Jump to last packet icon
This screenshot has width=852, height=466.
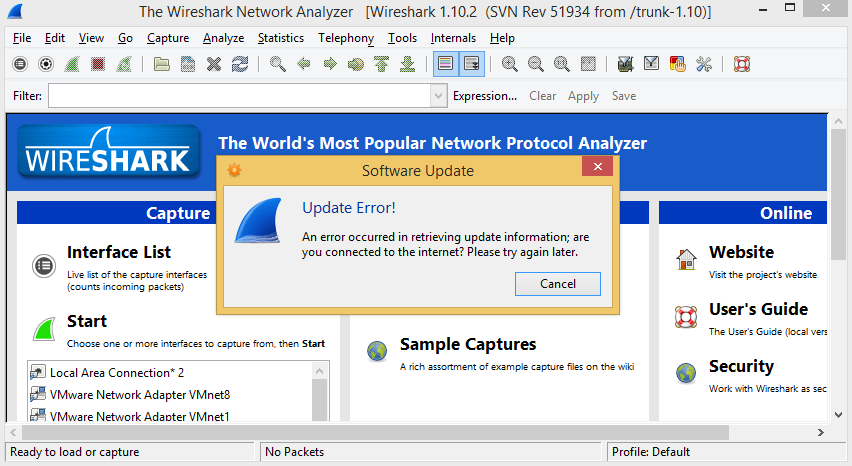408,64
